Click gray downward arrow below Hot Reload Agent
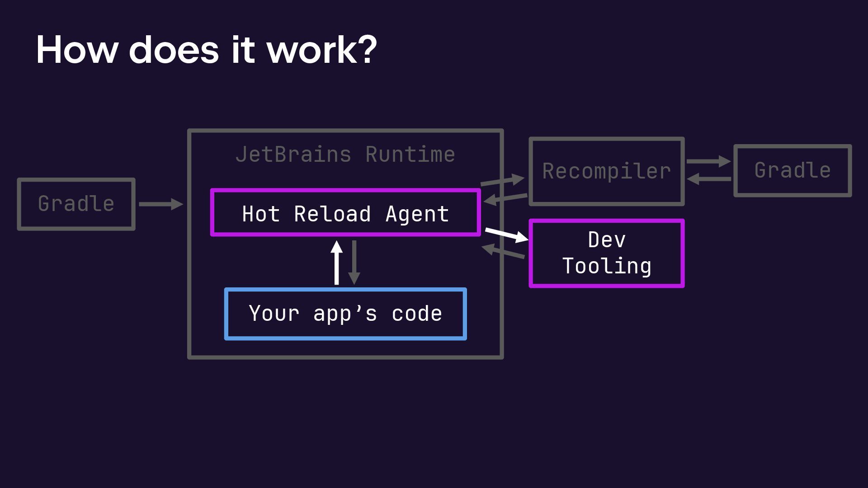The height and width of the screenshot is (488, 868). click(354, 263)
